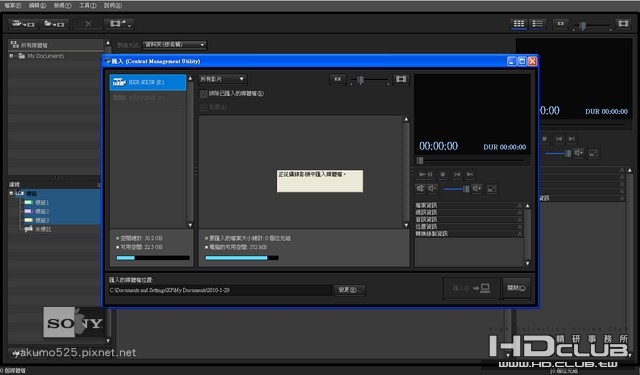Open the 說明 (Help) menu
The width and height of the screenshot is (640, 375).
tap(112, 5)
